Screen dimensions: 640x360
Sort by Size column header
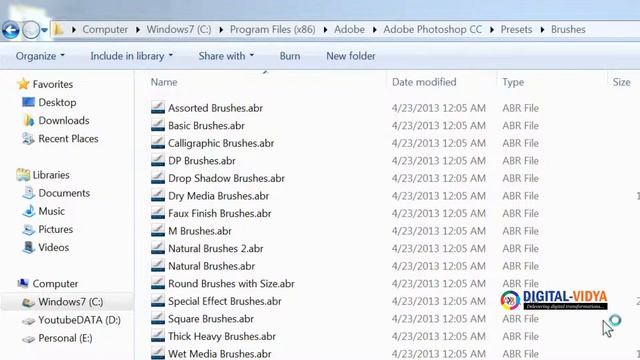pyautogui.click(x=621, y=82)
